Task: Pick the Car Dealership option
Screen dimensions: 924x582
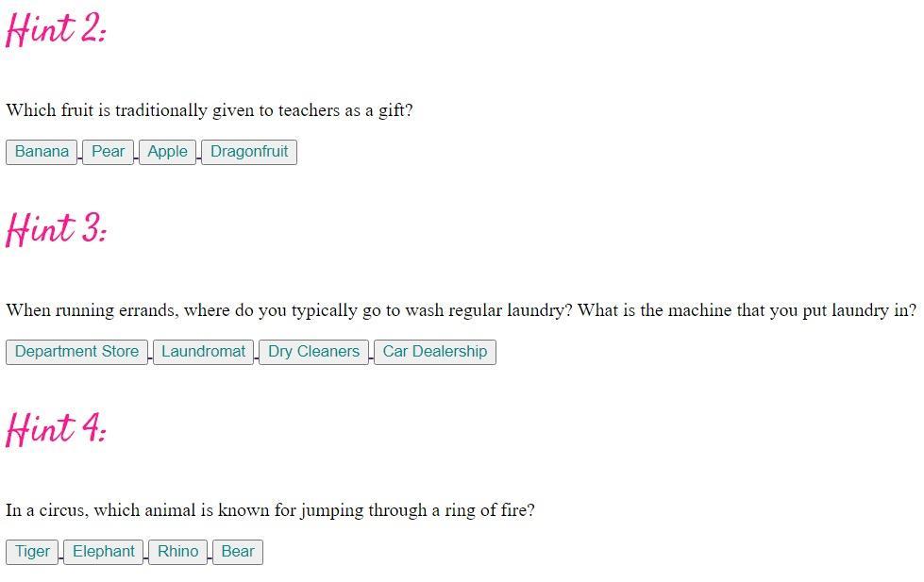Action: point(434,352)
